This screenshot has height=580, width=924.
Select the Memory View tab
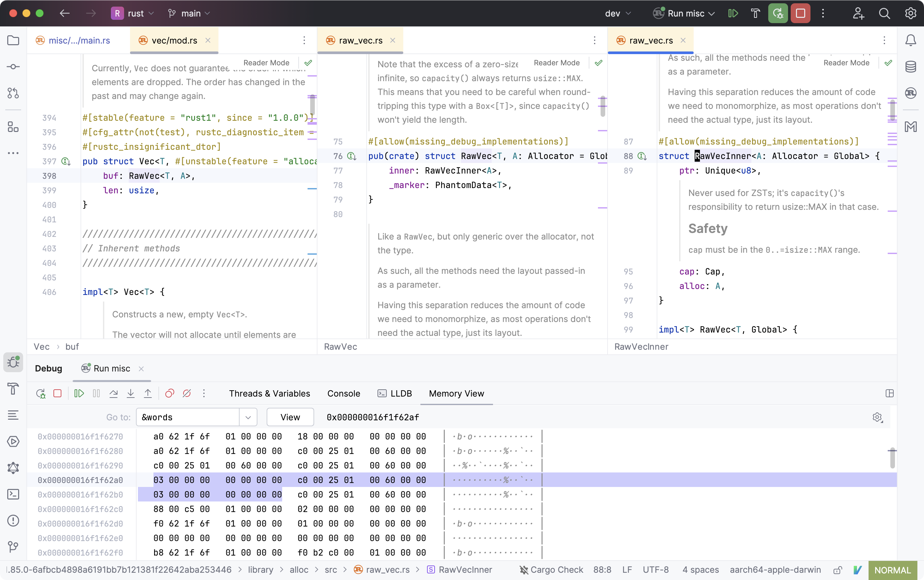click(456, 394)
